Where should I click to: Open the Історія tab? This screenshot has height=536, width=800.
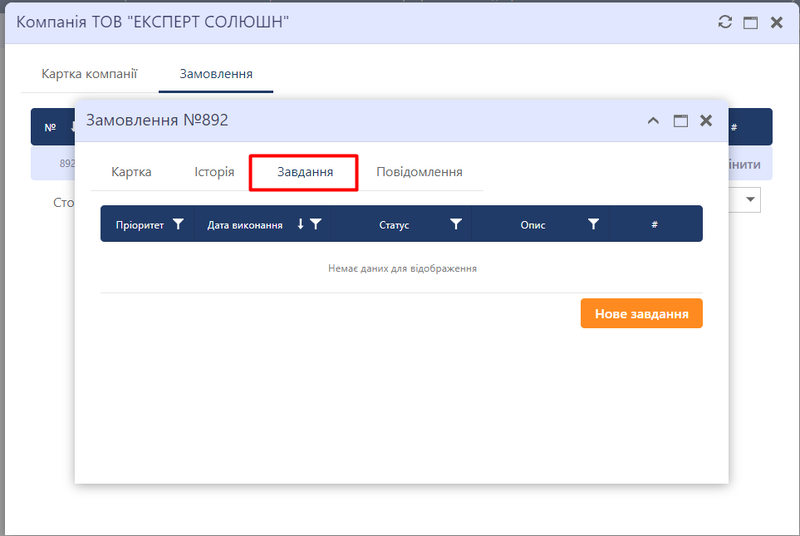tap(214, 172)
